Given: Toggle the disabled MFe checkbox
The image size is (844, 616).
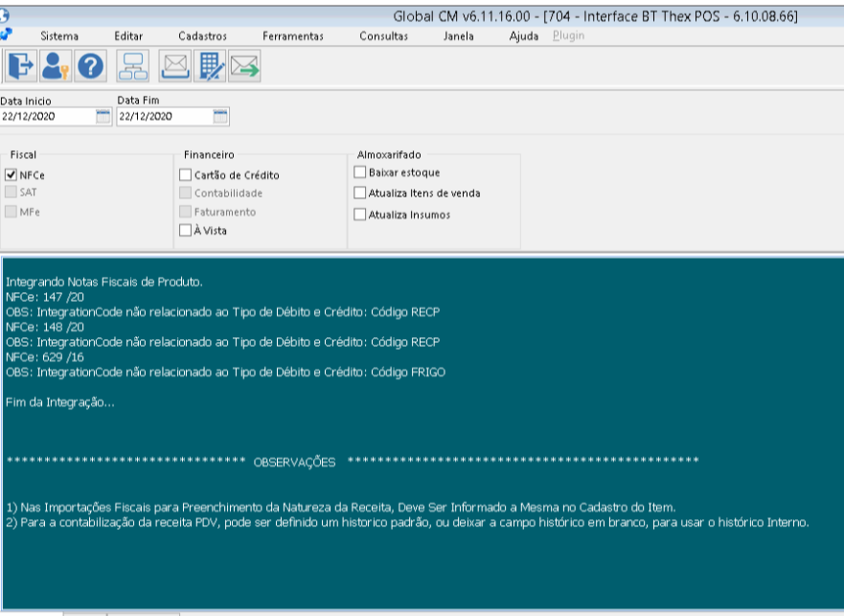Looking at the screenshot, I should click(x=11, y=211).
